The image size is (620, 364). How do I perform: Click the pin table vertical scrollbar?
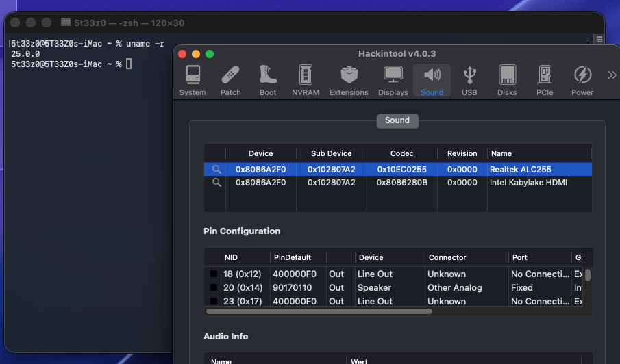pos(588,275)
